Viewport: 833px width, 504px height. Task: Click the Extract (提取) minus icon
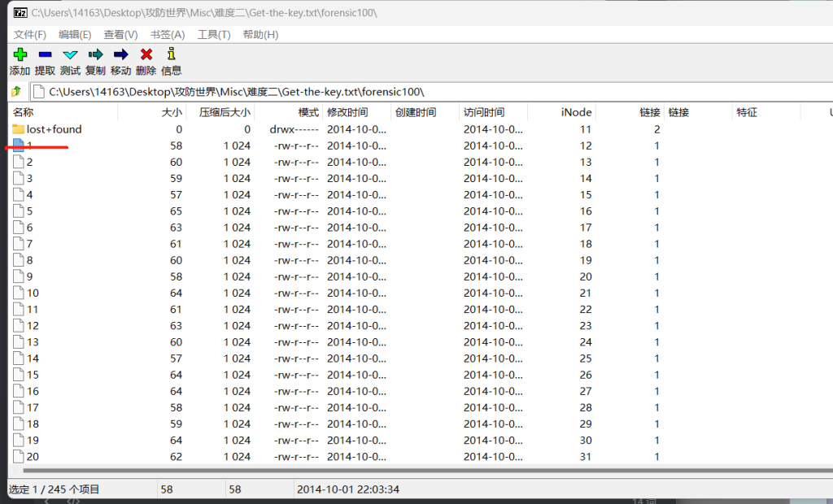point(45,54)
